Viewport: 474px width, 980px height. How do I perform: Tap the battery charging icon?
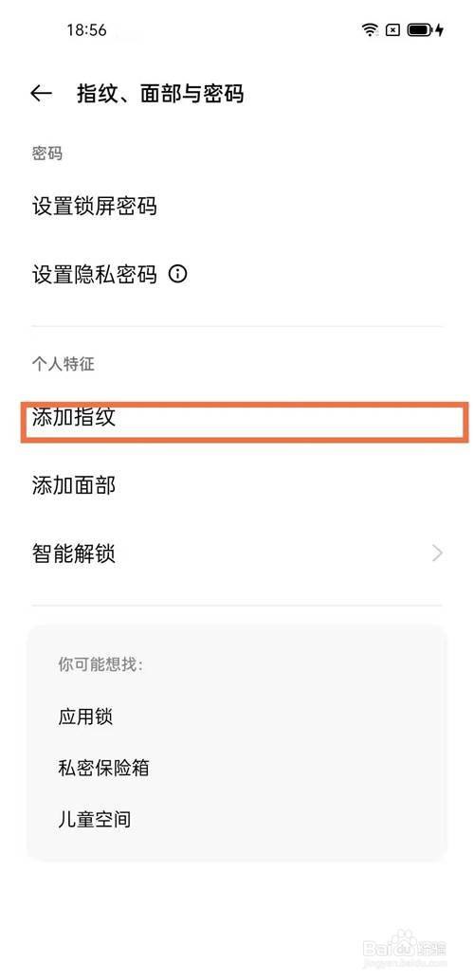pyautogui.click(x=426, y=30)
